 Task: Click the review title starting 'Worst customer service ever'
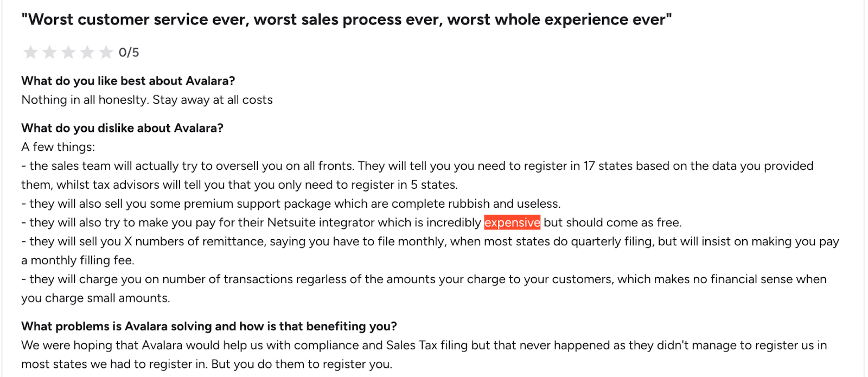[347, 20]
